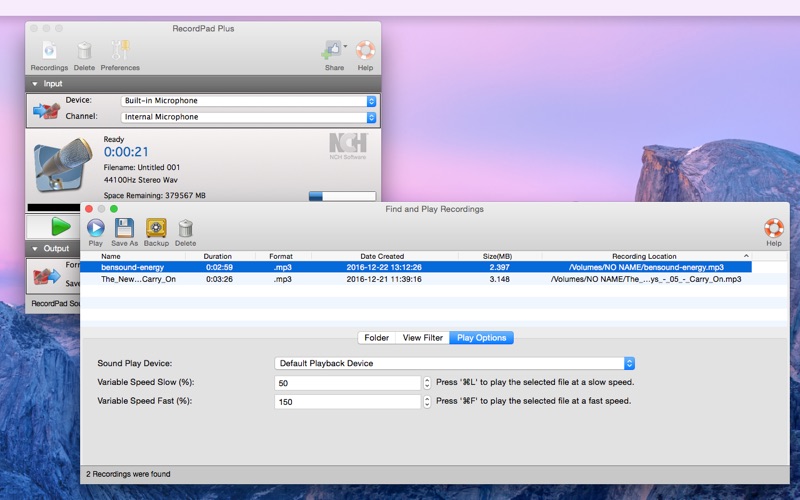
Task: Click the 0:00:21 timer display
Action: pyautogui.click(x=126, y=152)
